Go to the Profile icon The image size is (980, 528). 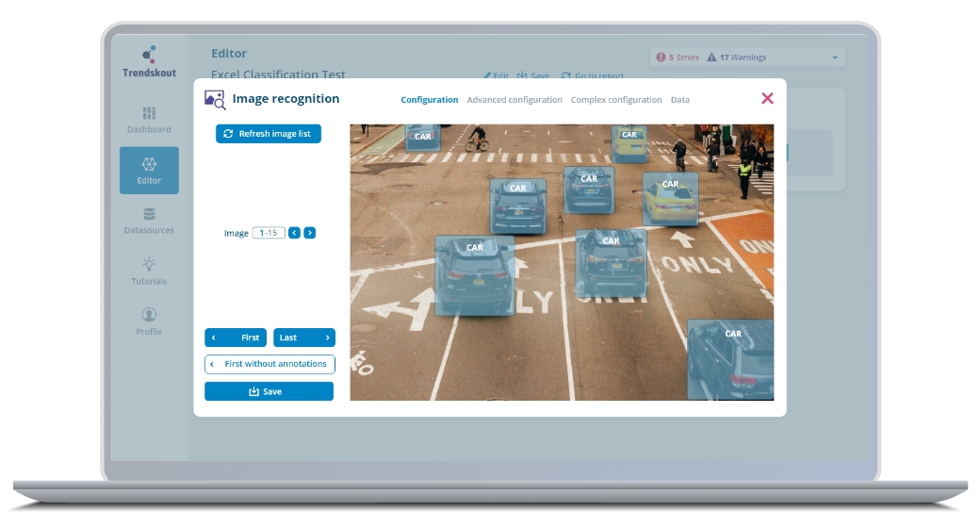(x=149, y=315)
